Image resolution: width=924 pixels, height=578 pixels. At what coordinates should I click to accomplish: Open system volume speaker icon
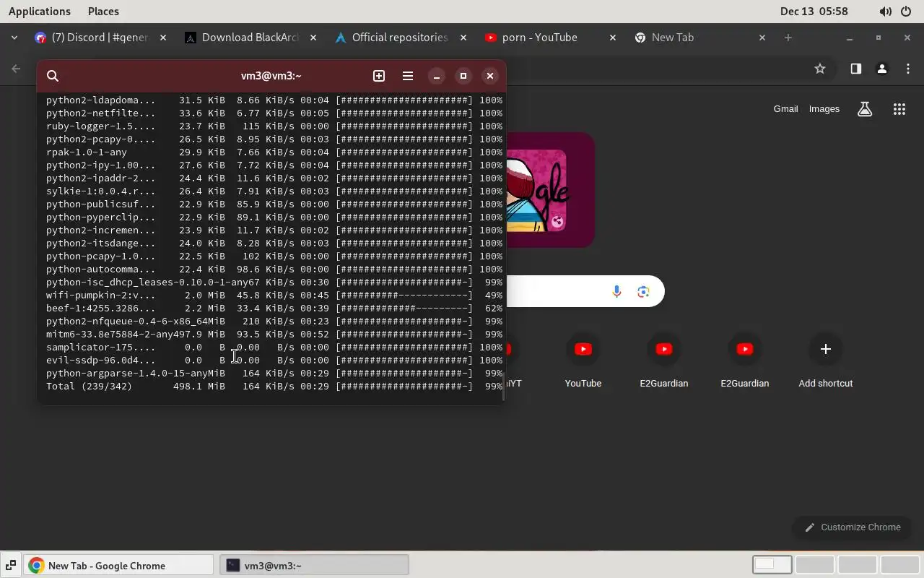click(x=885, y=12)
